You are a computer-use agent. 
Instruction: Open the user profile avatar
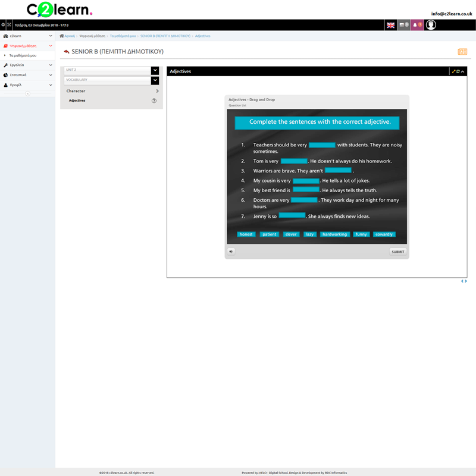[431, 25]
